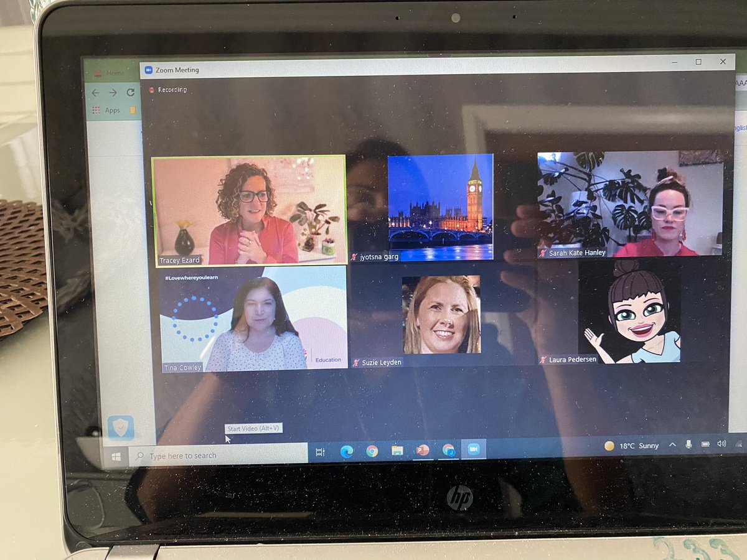Image resolution: width=747 pixels, height=560 pixels.
Task: Click the jyotsna garg name label
Action: 380,256
